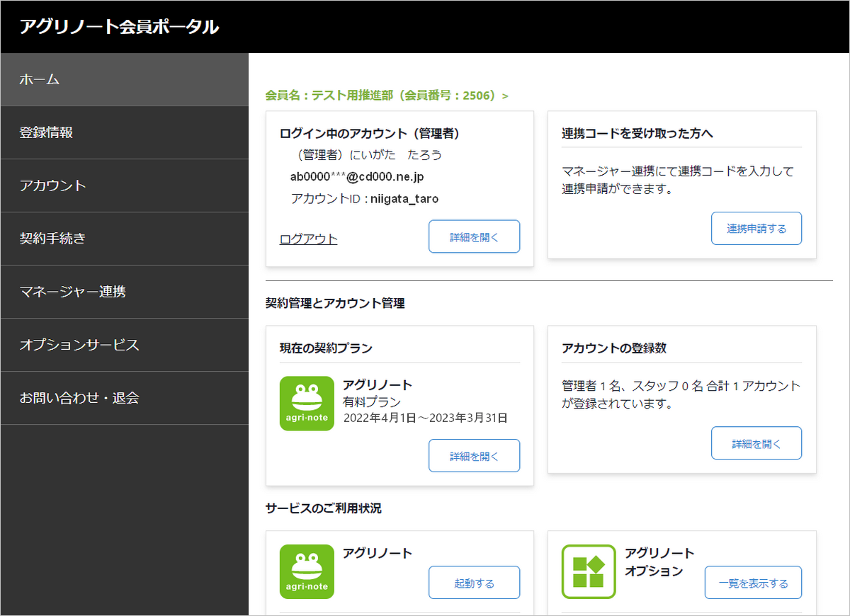Open お問い合わせ・退会 in the sidebar

(125, 398)
